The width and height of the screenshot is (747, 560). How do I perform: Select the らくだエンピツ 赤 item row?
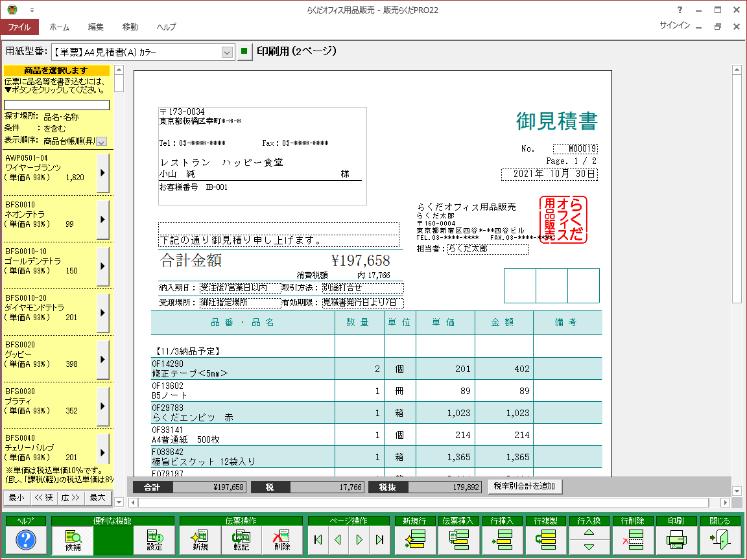(376, 412)
